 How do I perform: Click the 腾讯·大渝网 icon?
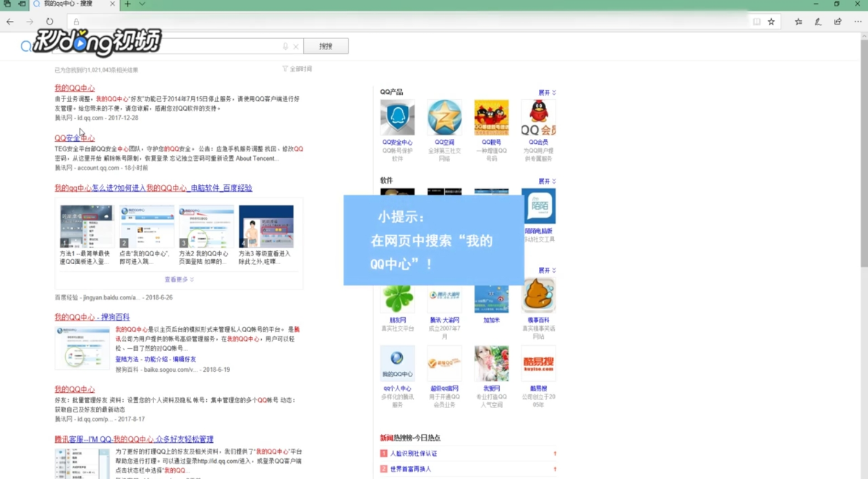(444, 297)
